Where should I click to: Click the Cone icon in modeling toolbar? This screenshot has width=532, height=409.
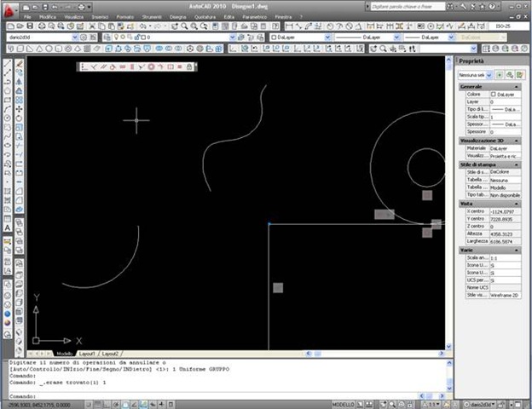pos(39,49)
